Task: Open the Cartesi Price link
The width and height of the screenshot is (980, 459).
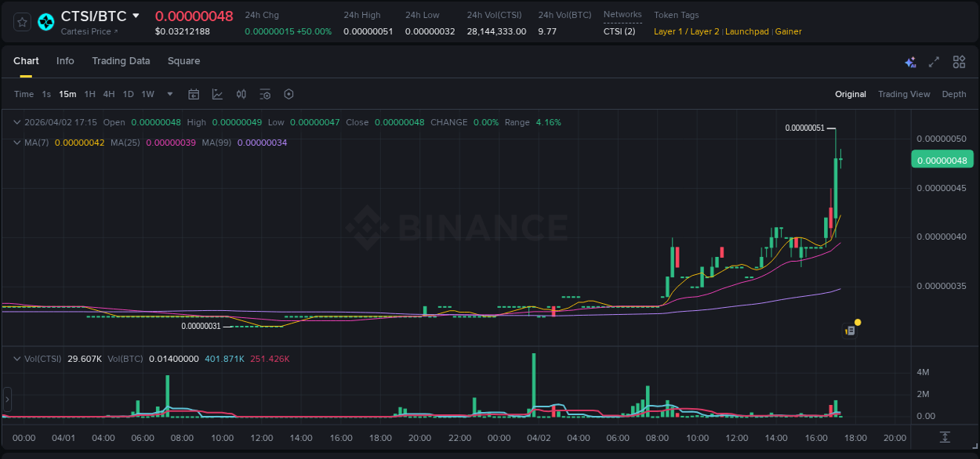Action: click(89, 31)
